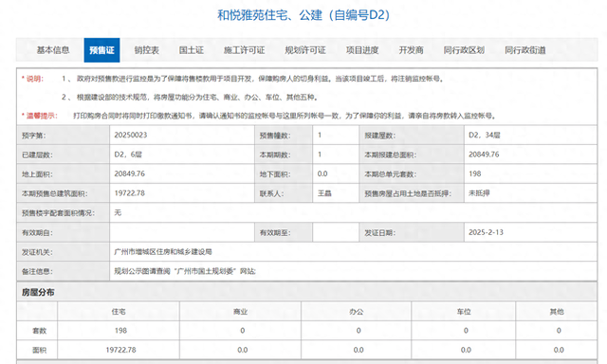Select the 住宅 column header
The height and width of the screenshot is (364, 607).
[119, 312]
